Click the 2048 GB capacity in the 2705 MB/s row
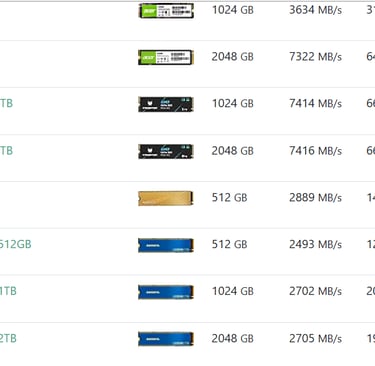This screenshot has width=375, height=366. (x=233, y=338)
